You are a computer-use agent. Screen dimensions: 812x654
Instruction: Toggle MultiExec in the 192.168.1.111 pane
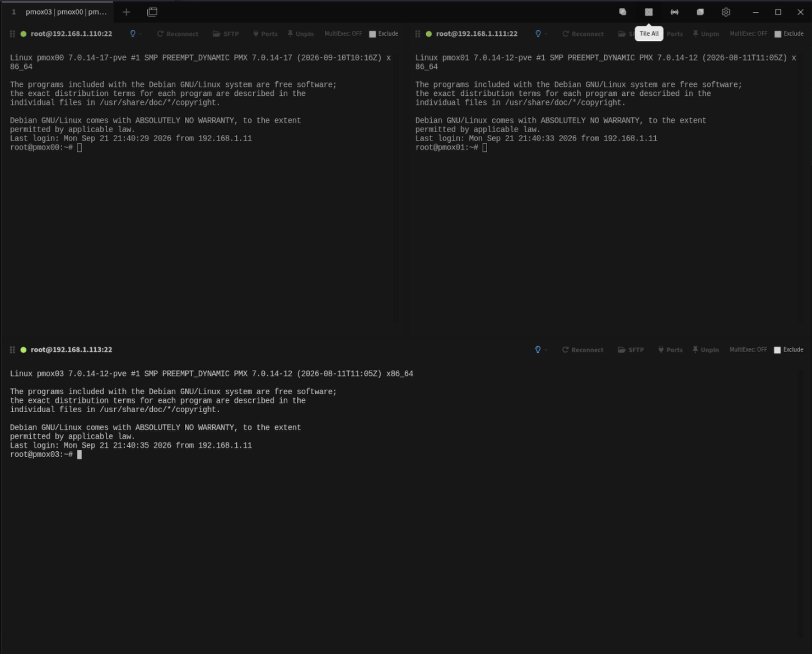click(x=749, y=34)
